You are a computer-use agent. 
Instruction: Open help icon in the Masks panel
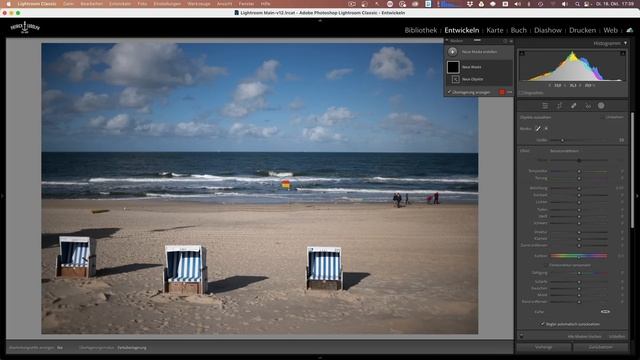pos(505,41)
